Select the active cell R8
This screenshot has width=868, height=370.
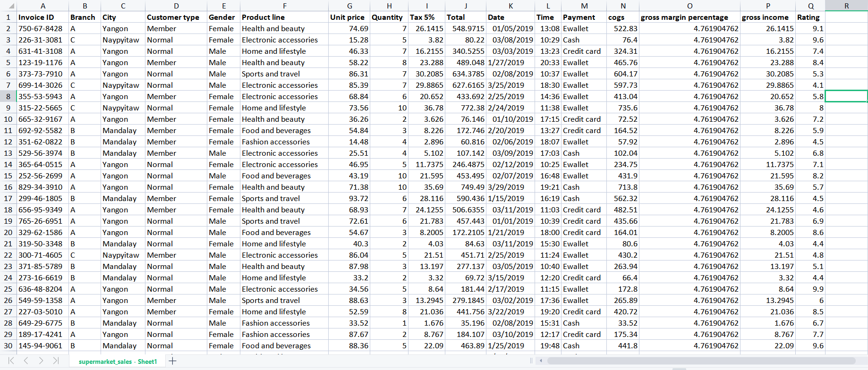pos(846,96)
